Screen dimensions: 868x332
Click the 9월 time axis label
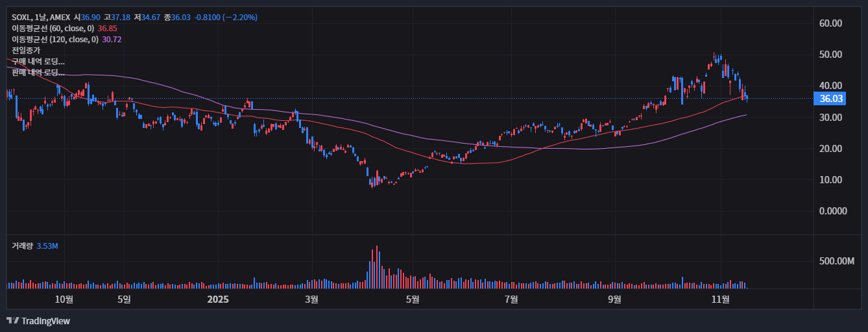(x=615, y=299)
